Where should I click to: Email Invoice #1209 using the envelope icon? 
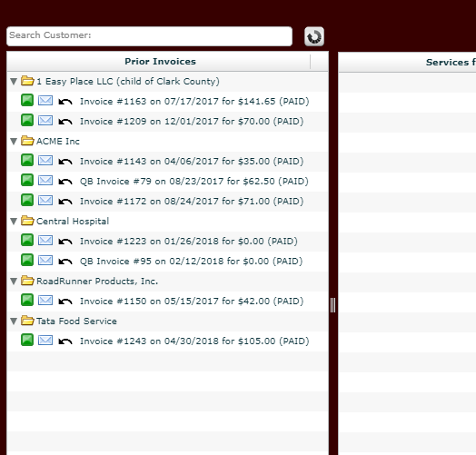tap(45, 121)
